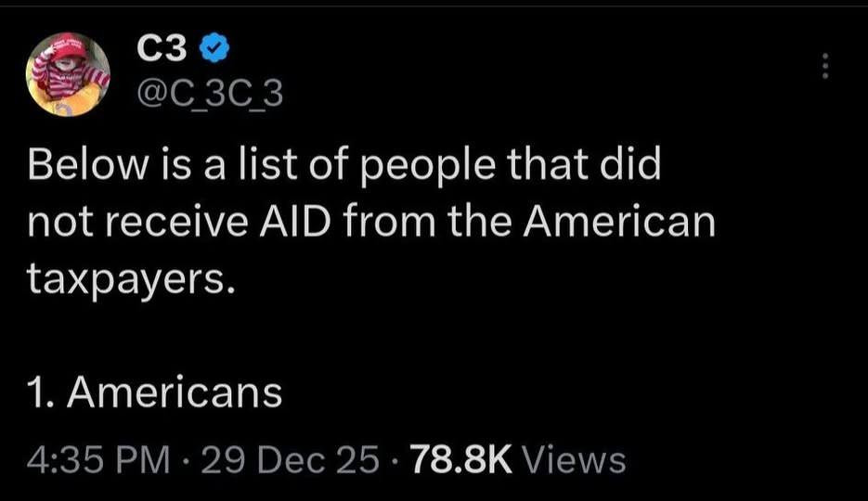Image resolution: width=868 pixels, height=501 pixels.
Task: Click the word 'taxpayers.' in the tweet
Action: [126, 278]
